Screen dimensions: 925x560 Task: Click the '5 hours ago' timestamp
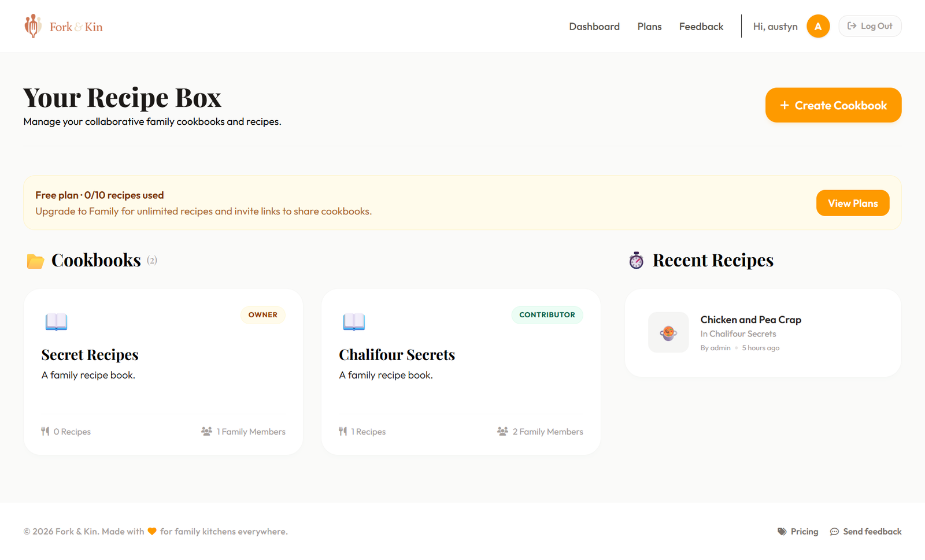pos(761,348)
